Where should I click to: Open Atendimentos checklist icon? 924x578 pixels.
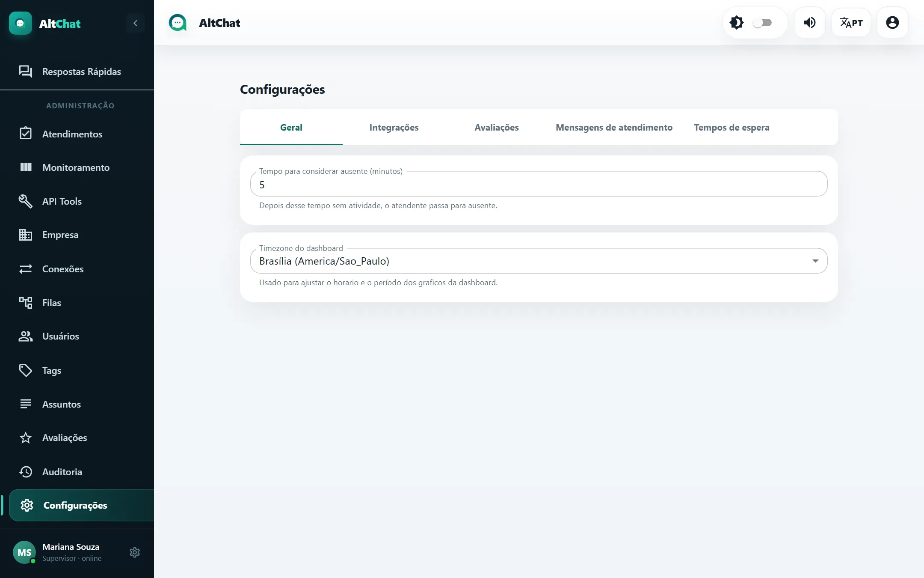pyautogui.click(x=26, y=134)
